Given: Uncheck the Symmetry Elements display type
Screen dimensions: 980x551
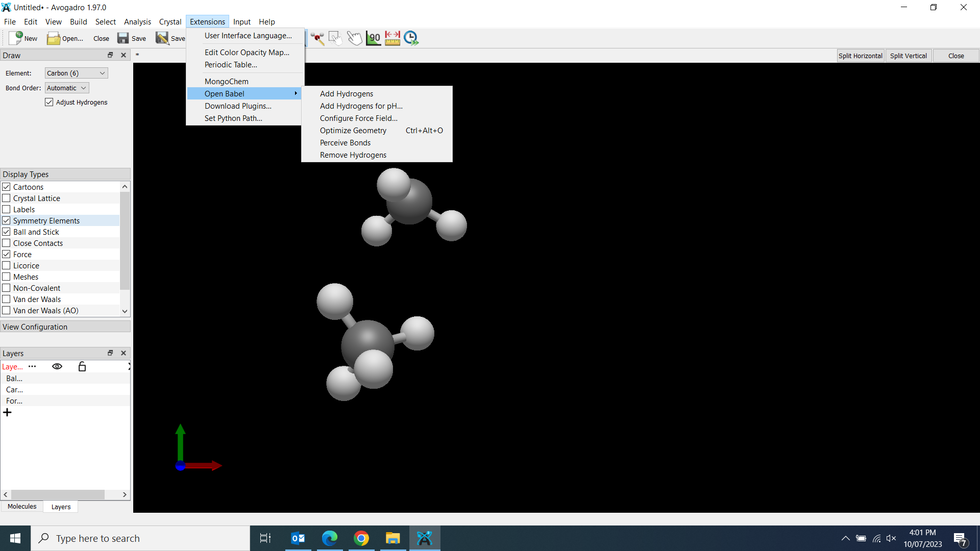Looking at the screenshot, I should click(6, 220).
